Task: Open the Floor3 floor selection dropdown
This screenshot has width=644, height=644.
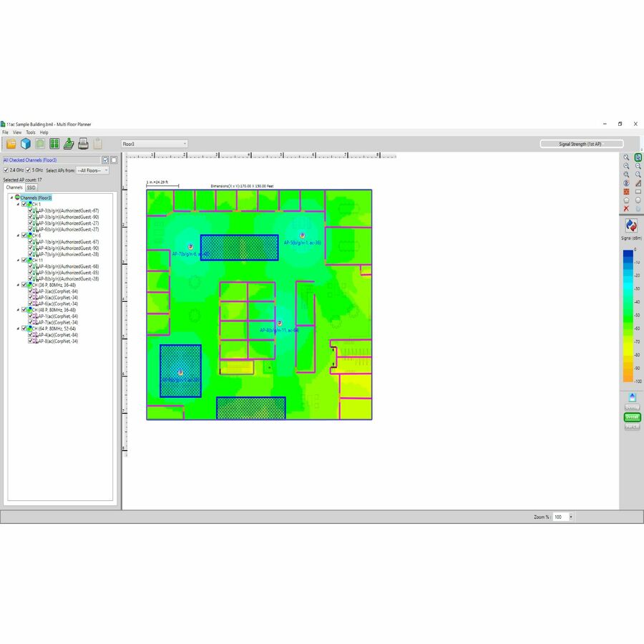Action: tap(155, 144)
